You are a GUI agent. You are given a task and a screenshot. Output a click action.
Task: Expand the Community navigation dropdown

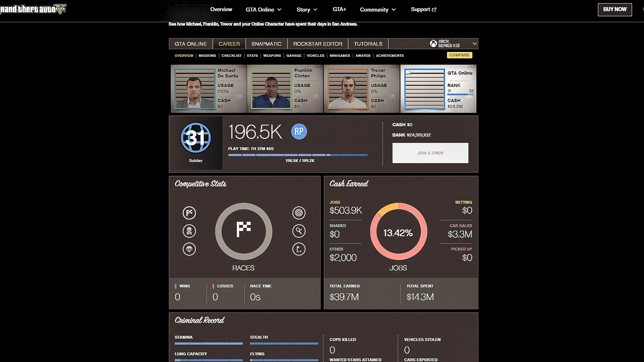click(x=378, y=10)
